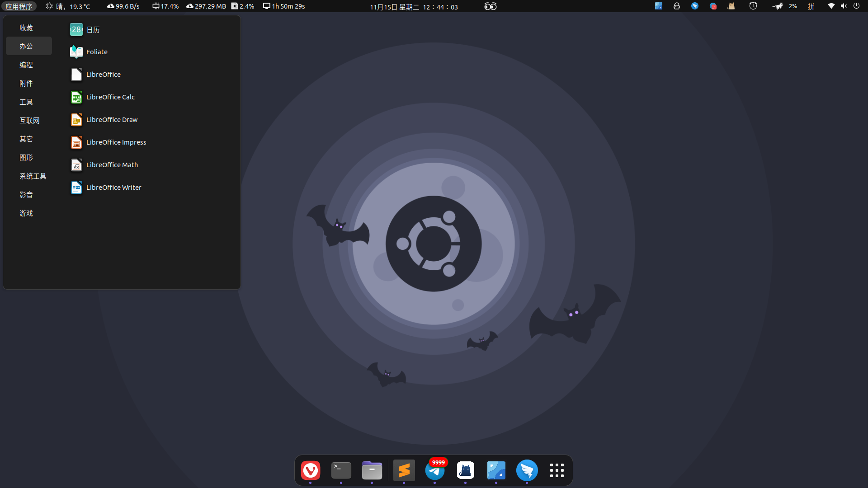Screen dimensions: 868x488
Task: Open the 游戏 category
Action: coord(26,213)
